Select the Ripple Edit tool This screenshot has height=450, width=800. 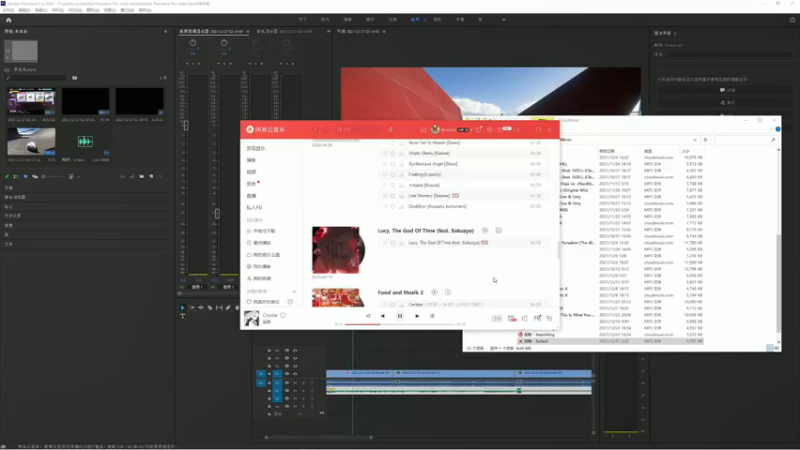point(201,308)
